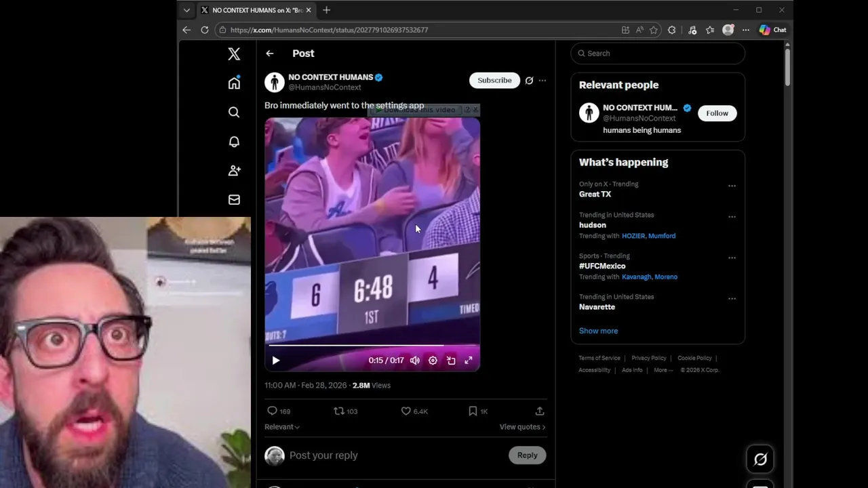Open the Follow people sidebar icon

234,171
